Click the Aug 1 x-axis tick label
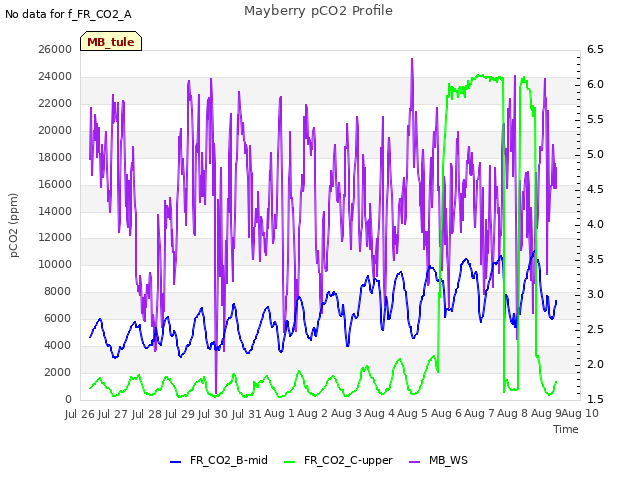This screenshot has width=640, height=480. (x=279, y=414)
